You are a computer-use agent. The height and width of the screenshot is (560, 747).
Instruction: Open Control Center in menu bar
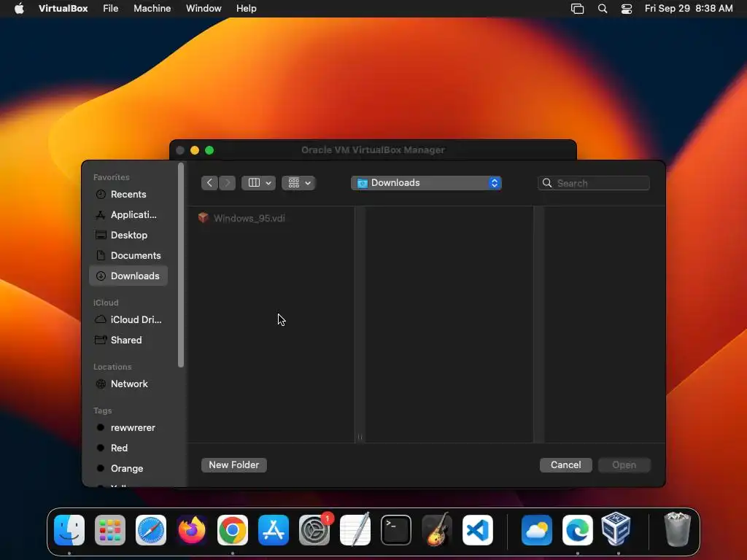pos(627,9)
